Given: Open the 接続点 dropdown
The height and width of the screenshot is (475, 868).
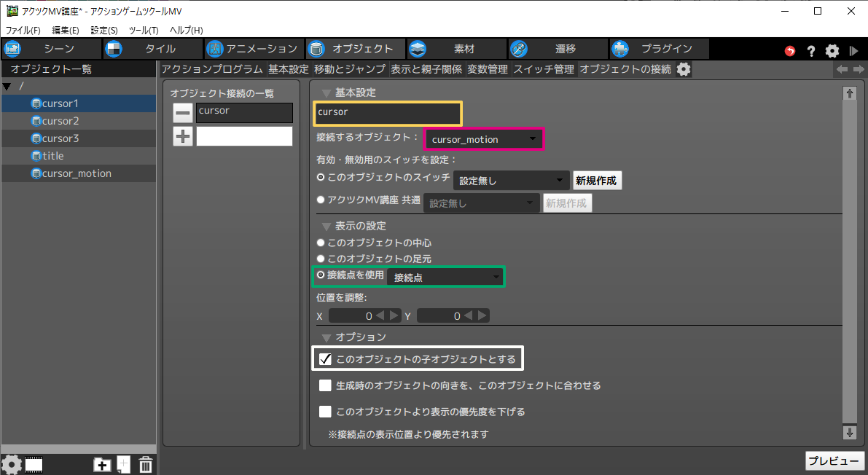Looking at the screenshot, I should [x=445, y=277].
